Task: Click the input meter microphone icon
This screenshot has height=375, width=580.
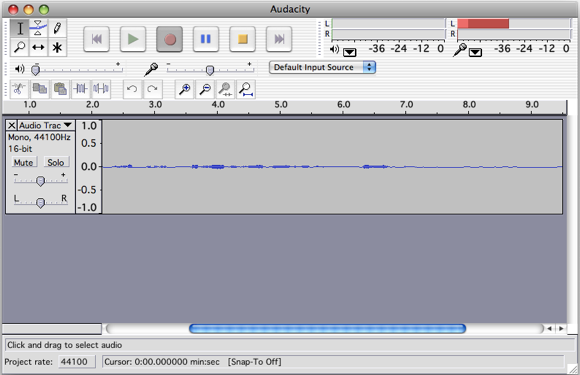Action: [460, 49]
